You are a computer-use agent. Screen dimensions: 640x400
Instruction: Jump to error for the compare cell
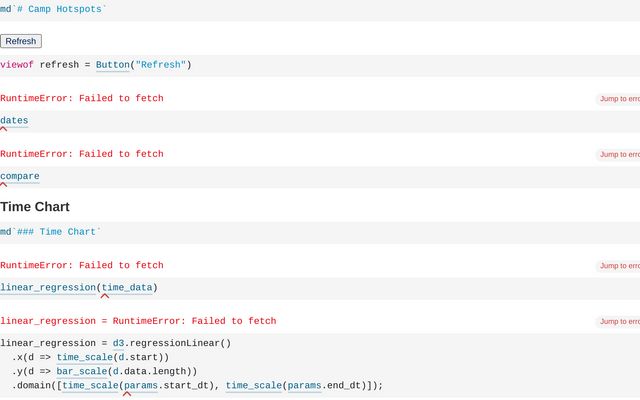pos(618,155)
